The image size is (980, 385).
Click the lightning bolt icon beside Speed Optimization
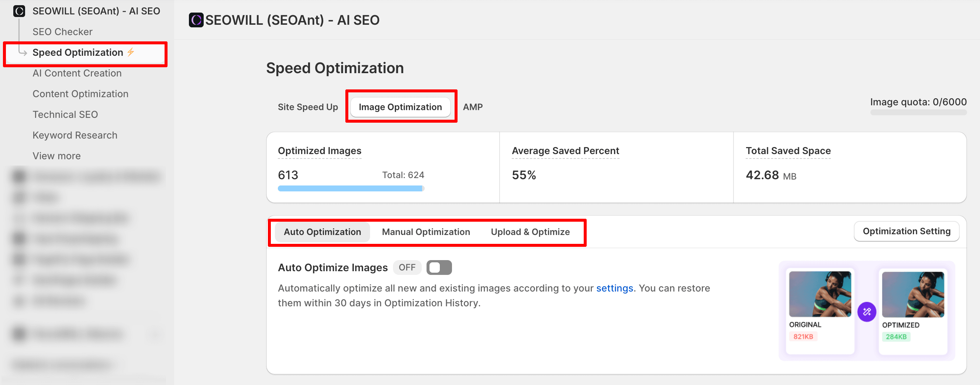[x=131, y=52]
